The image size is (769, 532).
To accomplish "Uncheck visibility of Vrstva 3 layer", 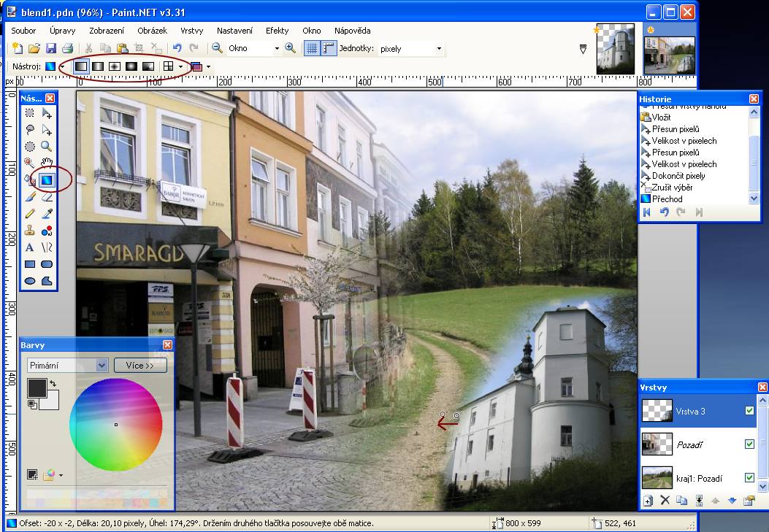I will 749,411.
